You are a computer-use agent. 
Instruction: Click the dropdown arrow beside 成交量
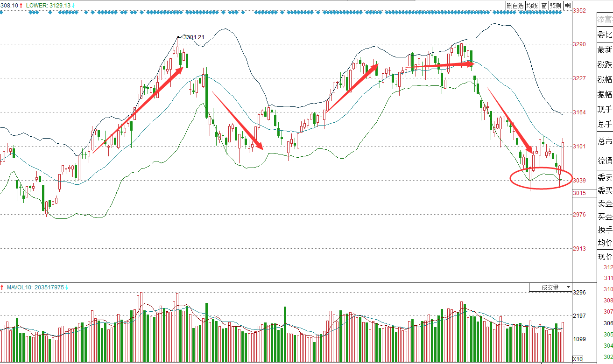568,287
